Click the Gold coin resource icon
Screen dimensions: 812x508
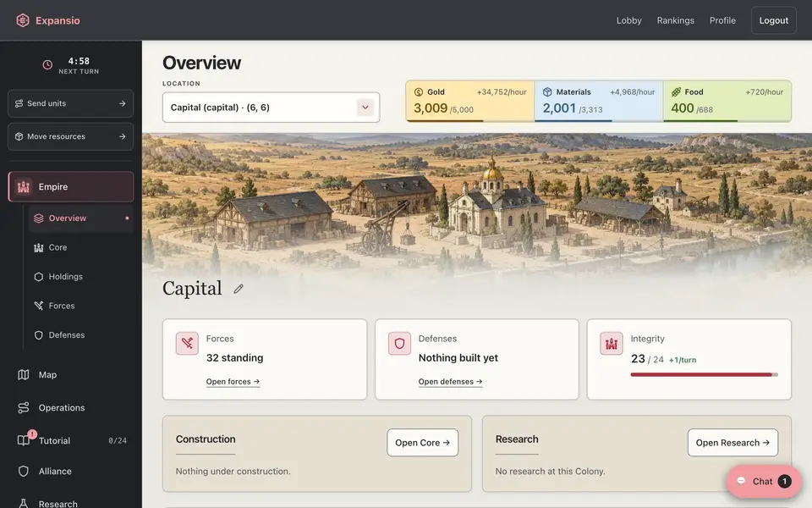click(419, 91)
